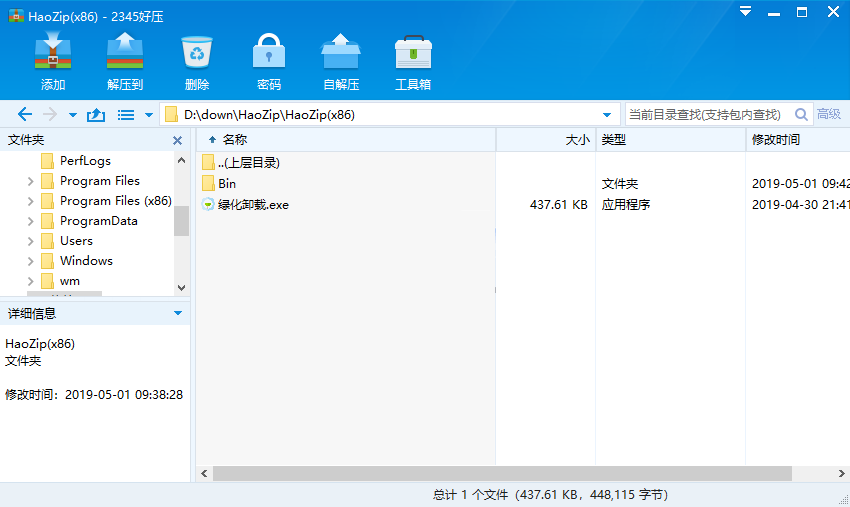The height and width of the screenshot is (507, 850).
Task: Click the up-one-level folder icon
Action: pyautogui.click(x=96, y=115)
